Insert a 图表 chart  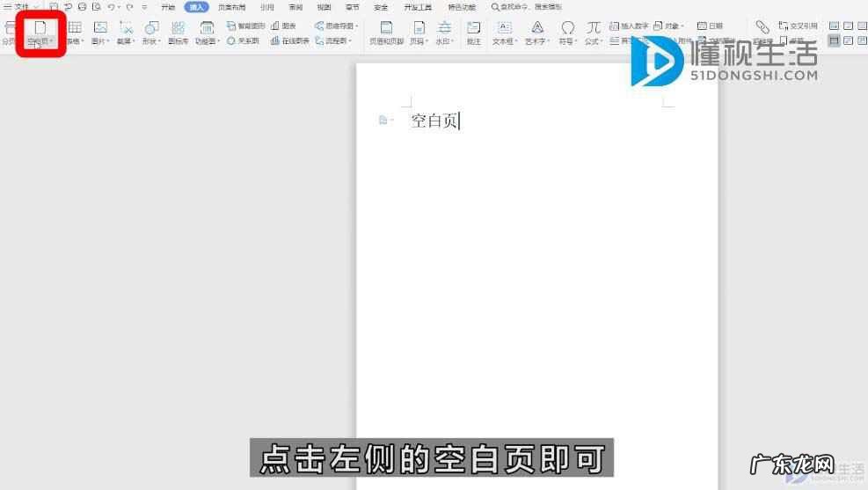[x=283, y=26]
